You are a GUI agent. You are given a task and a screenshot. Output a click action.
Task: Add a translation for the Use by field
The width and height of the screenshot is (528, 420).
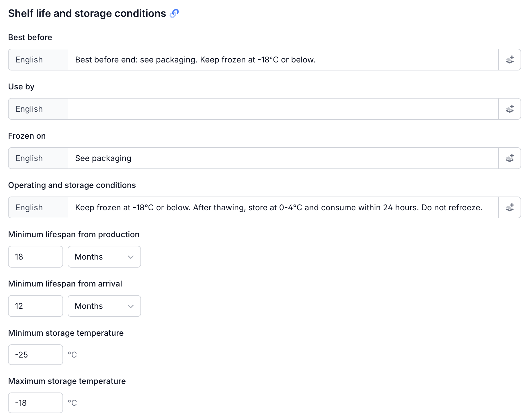510,109
